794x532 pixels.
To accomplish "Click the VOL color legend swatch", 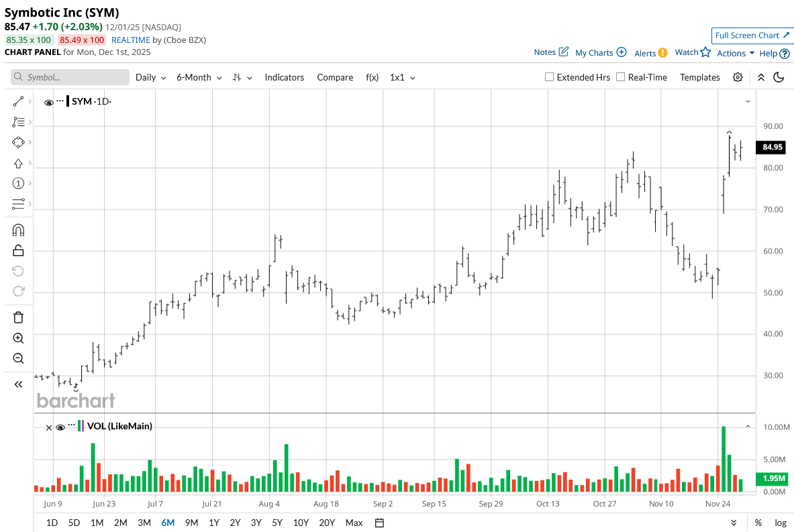I will click(x=81, y=426).
